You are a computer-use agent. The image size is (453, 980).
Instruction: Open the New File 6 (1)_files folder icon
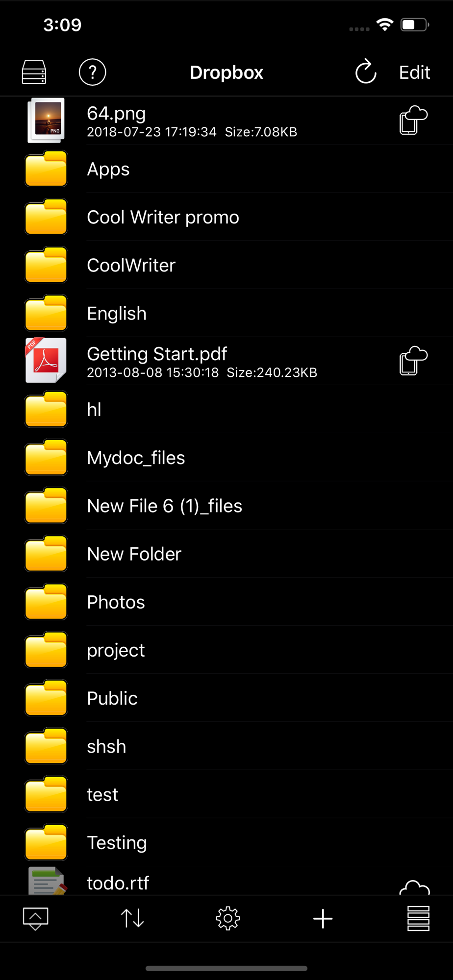click(46, 505)
